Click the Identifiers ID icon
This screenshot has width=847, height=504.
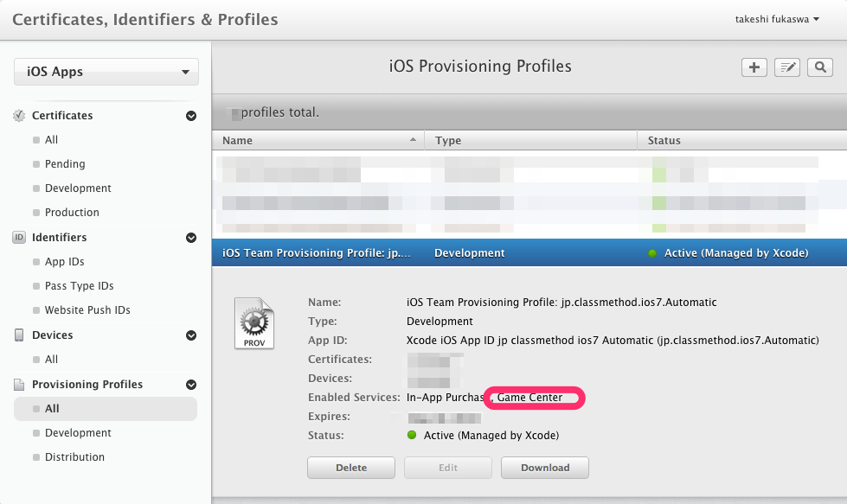point(19,237)
